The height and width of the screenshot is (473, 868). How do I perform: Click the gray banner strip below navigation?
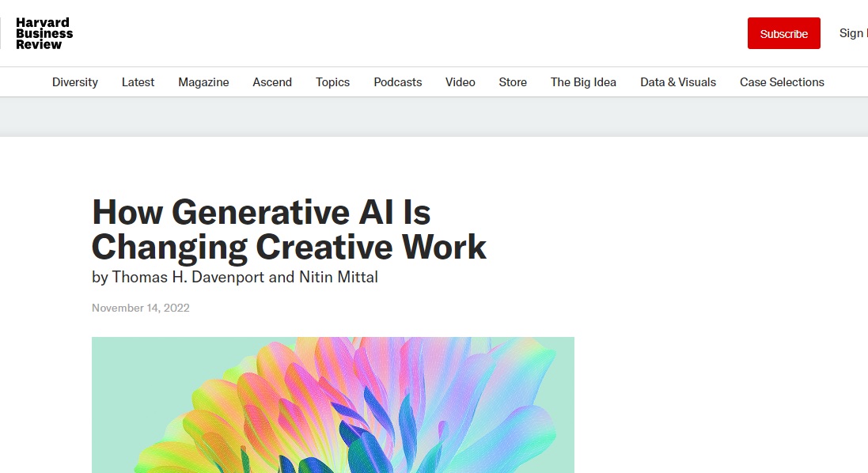[434, 117]
